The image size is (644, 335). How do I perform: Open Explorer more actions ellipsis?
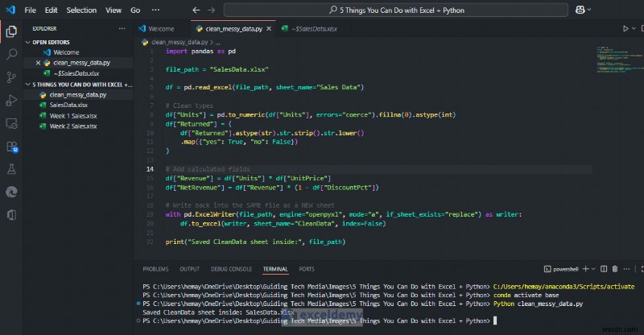[x=122, y=28]
